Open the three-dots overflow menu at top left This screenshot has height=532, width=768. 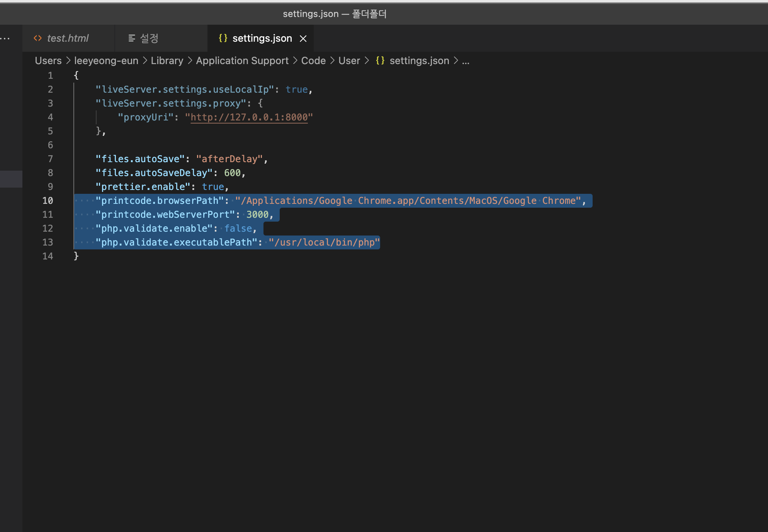coord(5,38)
